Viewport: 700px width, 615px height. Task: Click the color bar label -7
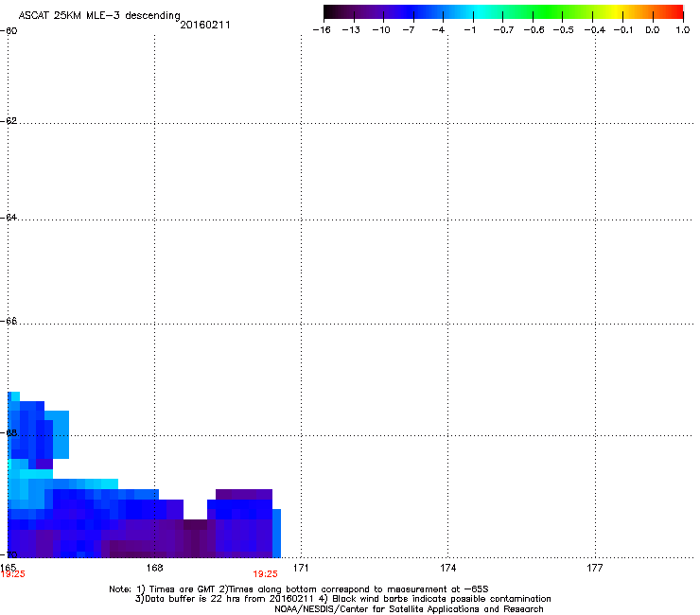point(408,30)
